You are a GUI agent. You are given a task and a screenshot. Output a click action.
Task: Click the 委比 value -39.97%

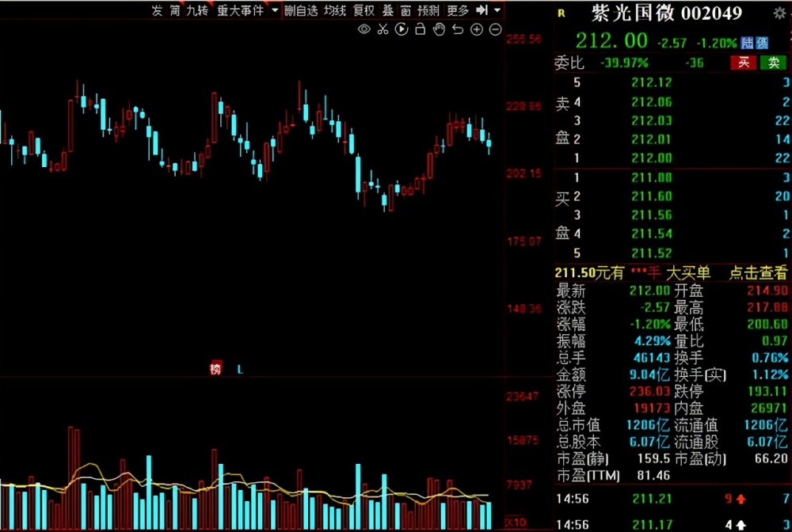coord(624,63)
